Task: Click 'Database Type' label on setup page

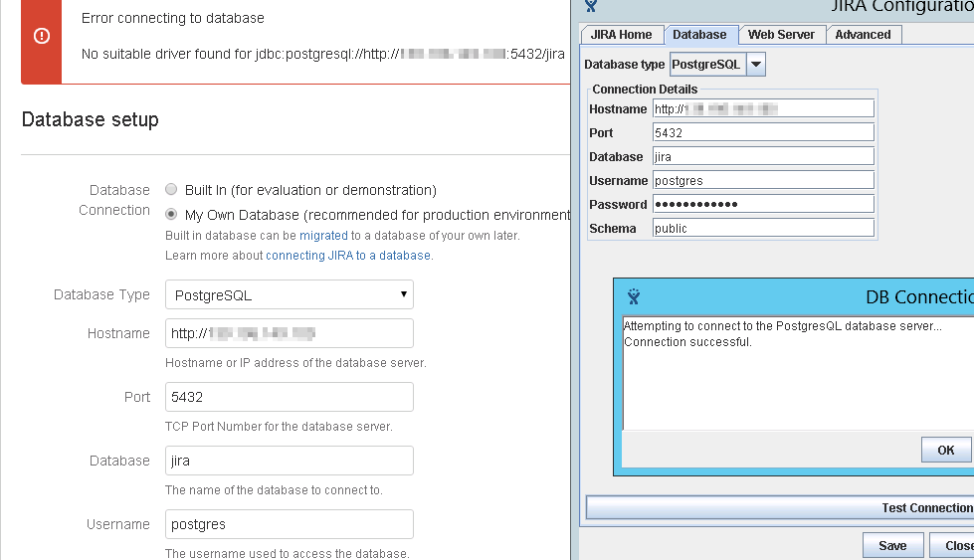Action: (x=101, y=294)
